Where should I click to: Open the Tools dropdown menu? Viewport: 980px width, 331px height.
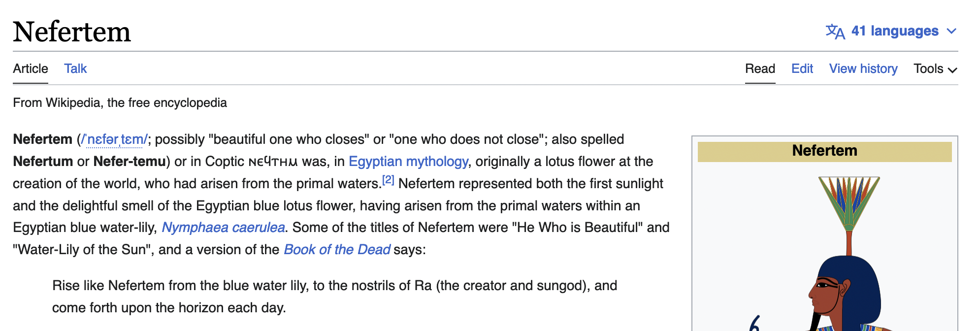(x=935, y=69)
